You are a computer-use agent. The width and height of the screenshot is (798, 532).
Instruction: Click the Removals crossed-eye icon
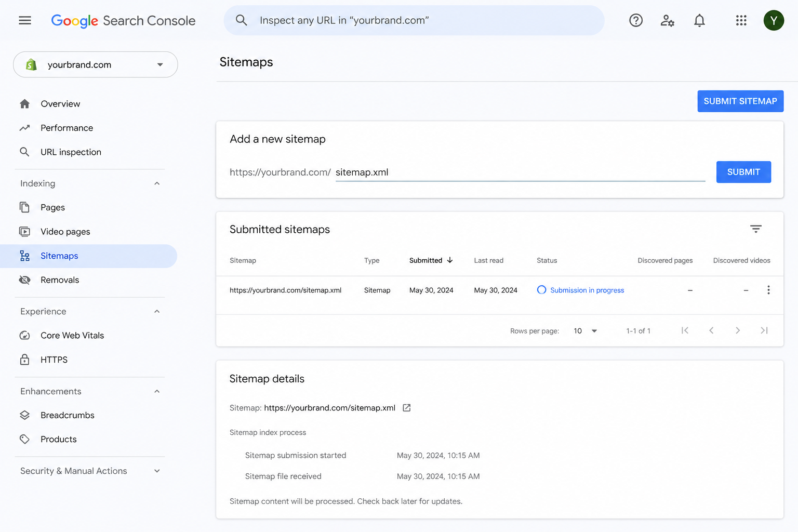24,280
